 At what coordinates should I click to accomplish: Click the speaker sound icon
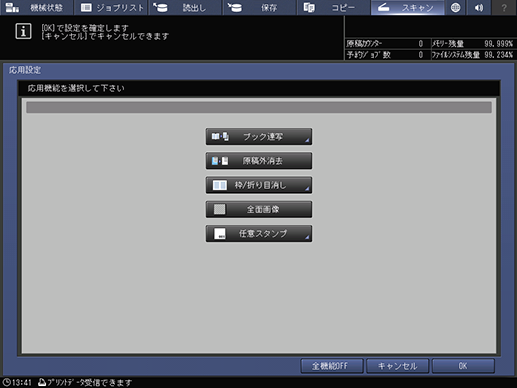[x=479, y=7]
